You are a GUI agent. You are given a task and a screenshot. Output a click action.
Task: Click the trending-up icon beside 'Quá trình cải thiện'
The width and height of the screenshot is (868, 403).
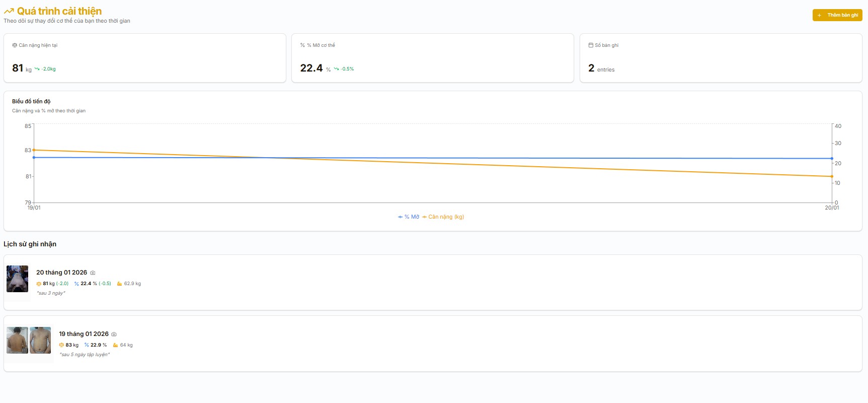9,11
